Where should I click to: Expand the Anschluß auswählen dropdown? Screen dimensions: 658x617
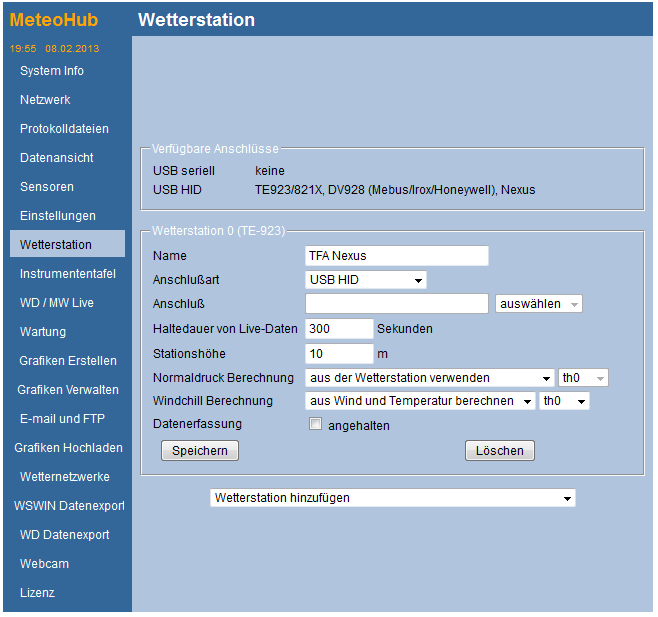[539, 303]
